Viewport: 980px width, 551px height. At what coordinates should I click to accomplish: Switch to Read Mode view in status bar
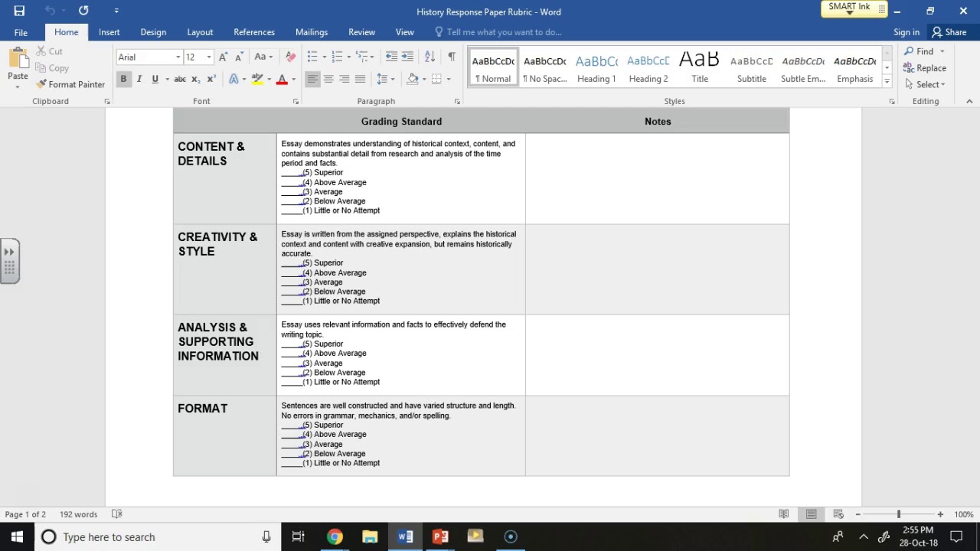click(784, 514)
